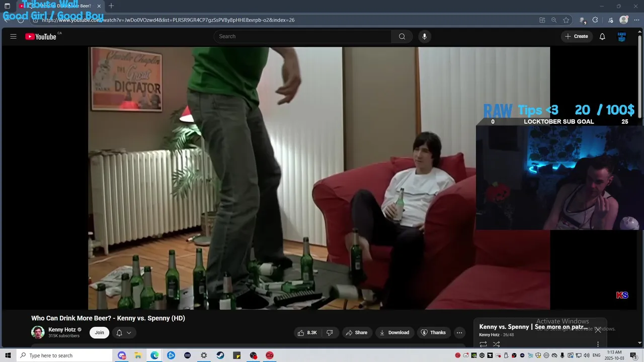Open media control music icon
Screen dimensions: 644x362
(x=611, y=20)
